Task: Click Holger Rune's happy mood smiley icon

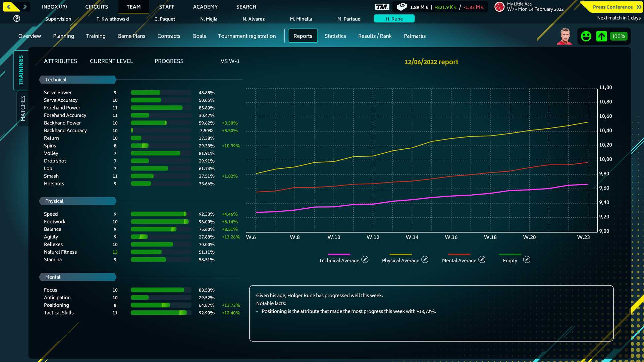Action: click(x=586, y=36)
